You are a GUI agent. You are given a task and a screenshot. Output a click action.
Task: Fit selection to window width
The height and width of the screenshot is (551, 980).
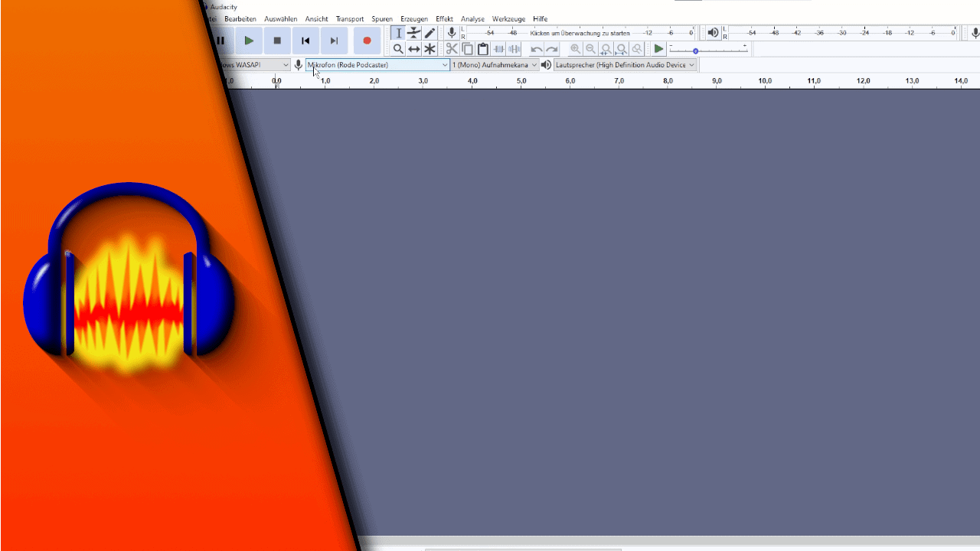[x=606, y=49]
